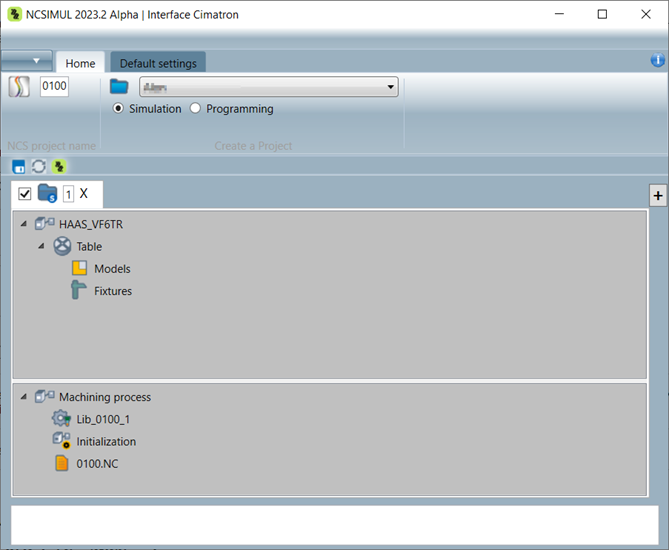Click the blue project folder icon on tab
This screenshot has width=669, height=550.
coord(48,193)
